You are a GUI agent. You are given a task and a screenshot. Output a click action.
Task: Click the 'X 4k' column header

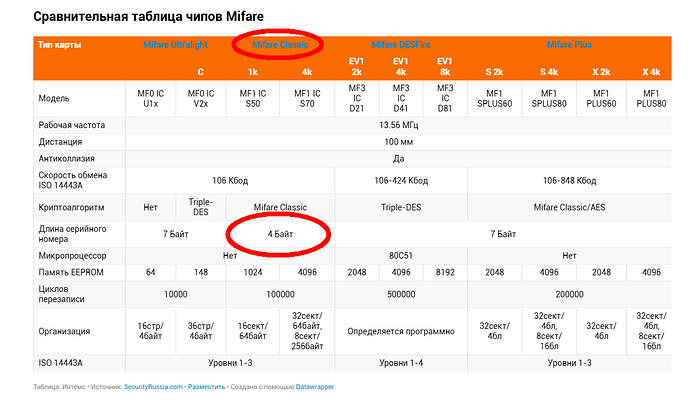pos(651,72)
